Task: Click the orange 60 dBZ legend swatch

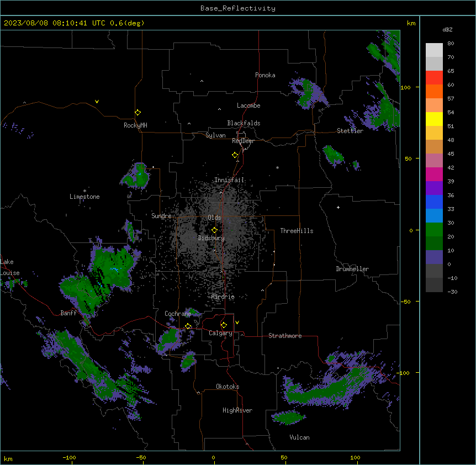Action: [x=434, y=91]
